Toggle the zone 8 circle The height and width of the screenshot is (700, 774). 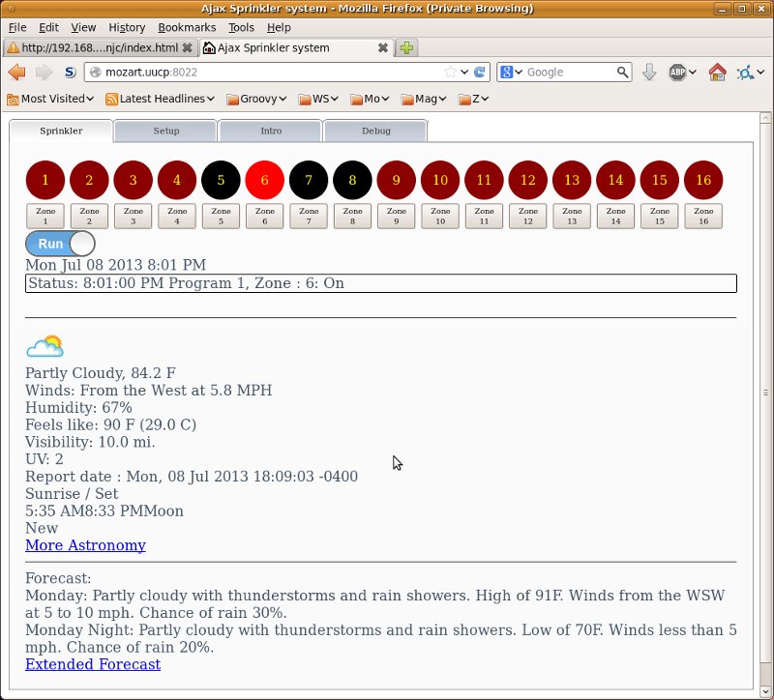point(352,179)
